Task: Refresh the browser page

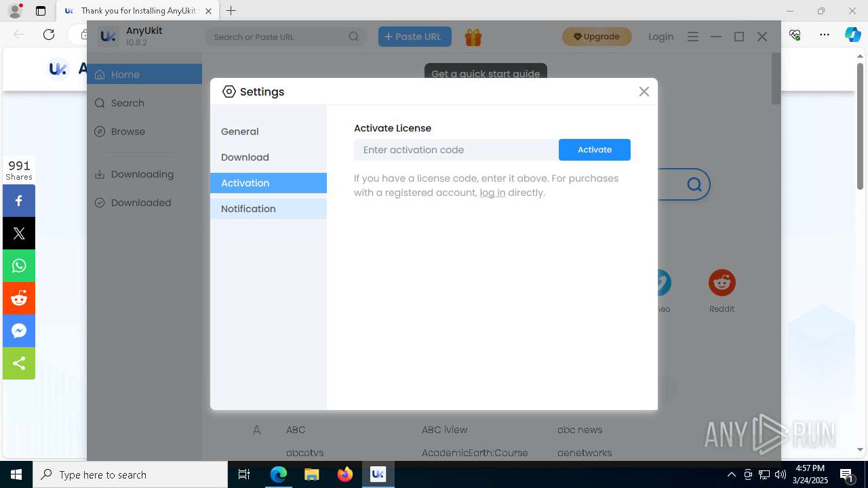Action: [49, 35]
